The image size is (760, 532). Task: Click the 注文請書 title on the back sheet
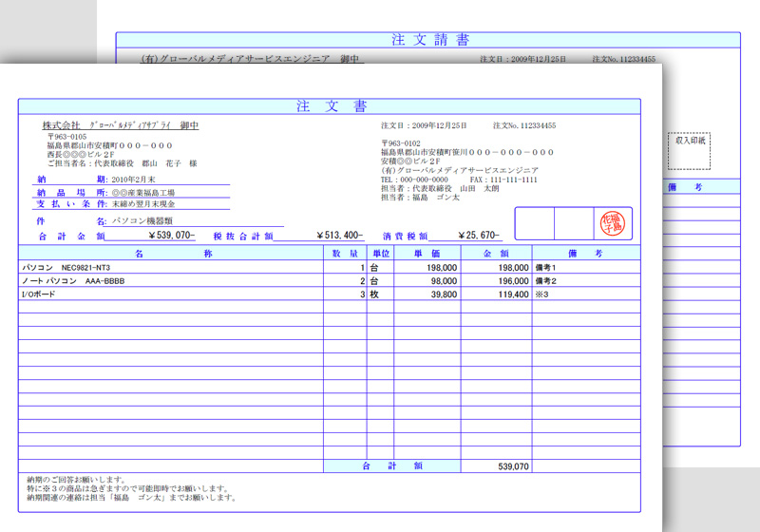(x=429, y=40)
